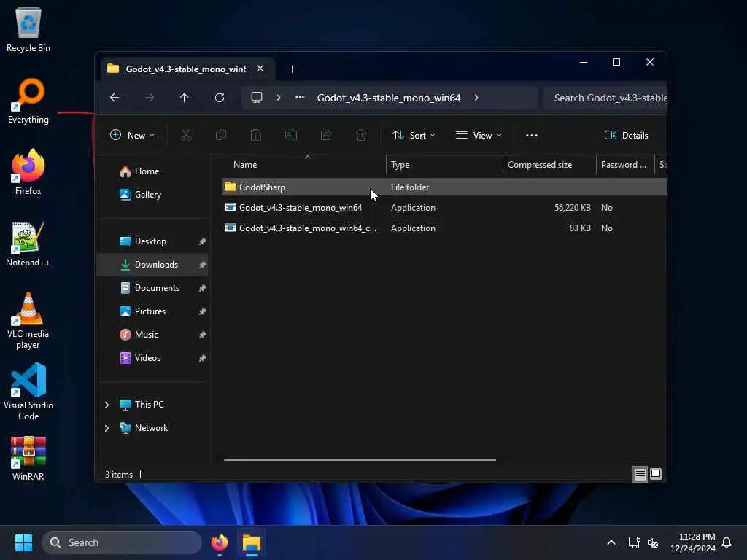This screenshot has width=747, height=560.
Task: Sort by the Type column header
Action: tap(444, 165)
